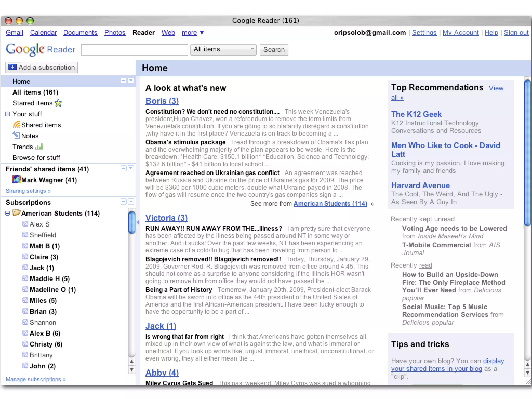Click the subscriptions scrollbar down arrow
This screenshot has height=399, width=532.
point(132,370)
